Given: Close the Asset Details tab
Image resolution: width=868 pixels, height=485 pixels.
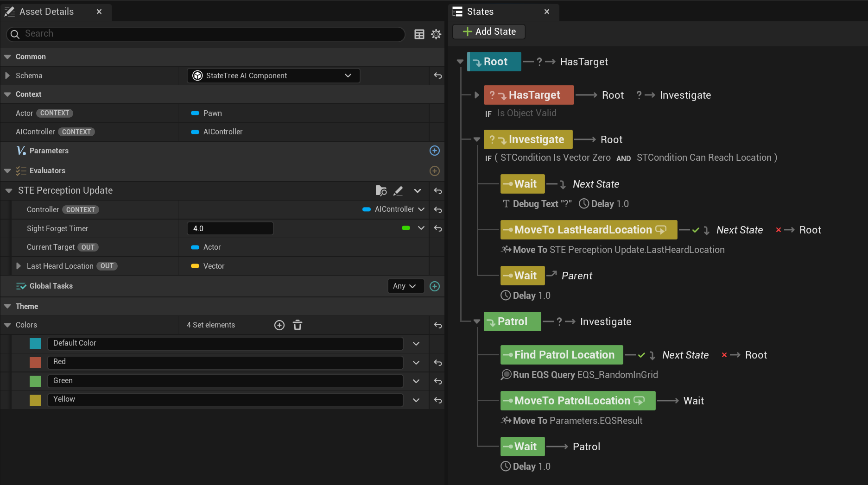Looking at the screenshot, I should coord(99,12).
